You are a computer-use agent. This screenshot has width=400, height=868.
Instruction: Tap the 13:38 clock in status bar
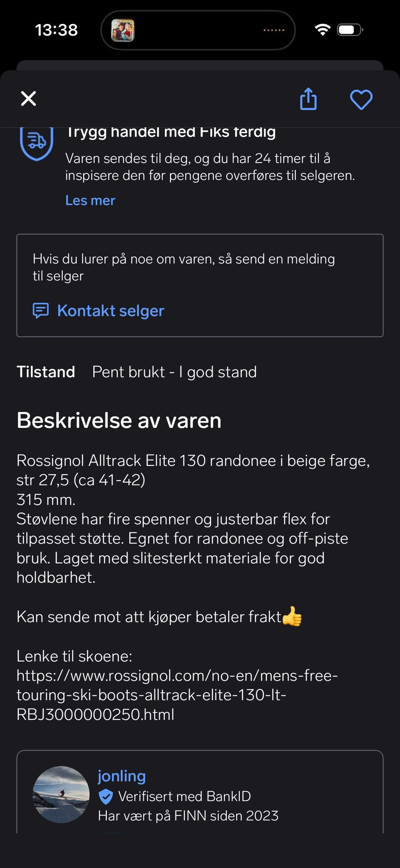pyautogui.click(x=56, y=30)
